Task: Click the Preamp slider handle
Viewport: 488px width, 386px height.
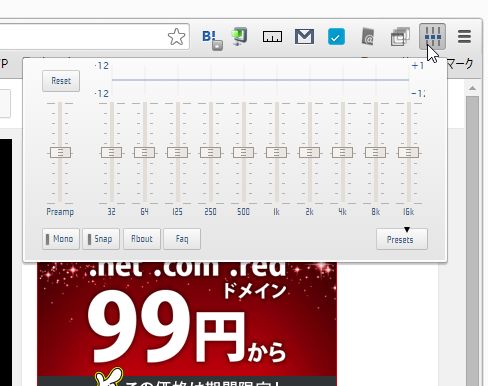Action: [x=60, y=153]
